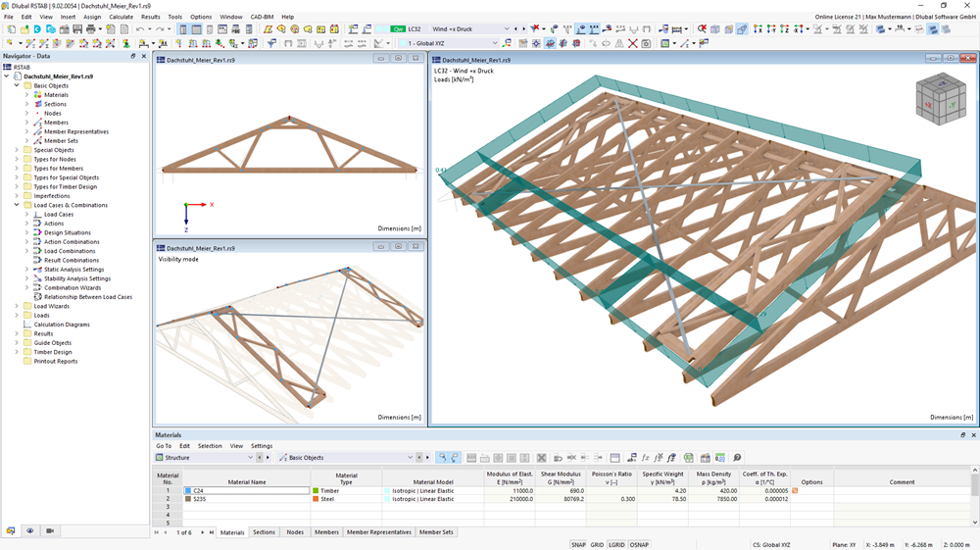Open the load case 'Wind +x Druck' dropdown

point(506,29)
